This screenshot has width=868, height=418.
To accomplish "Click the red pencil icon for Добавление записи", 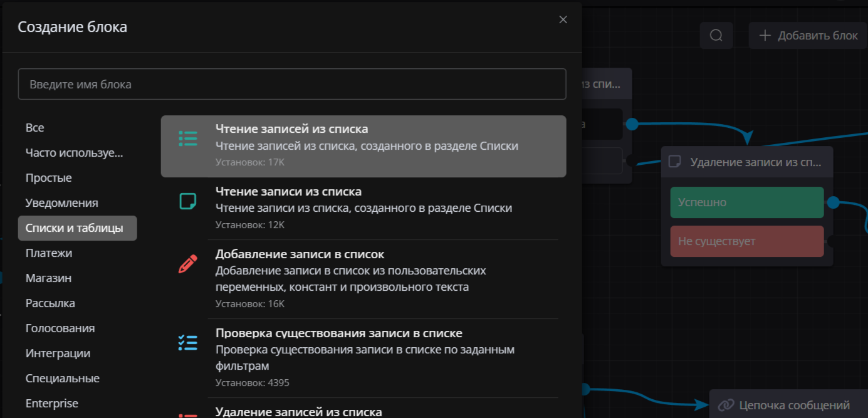I will tap(187, 264).
